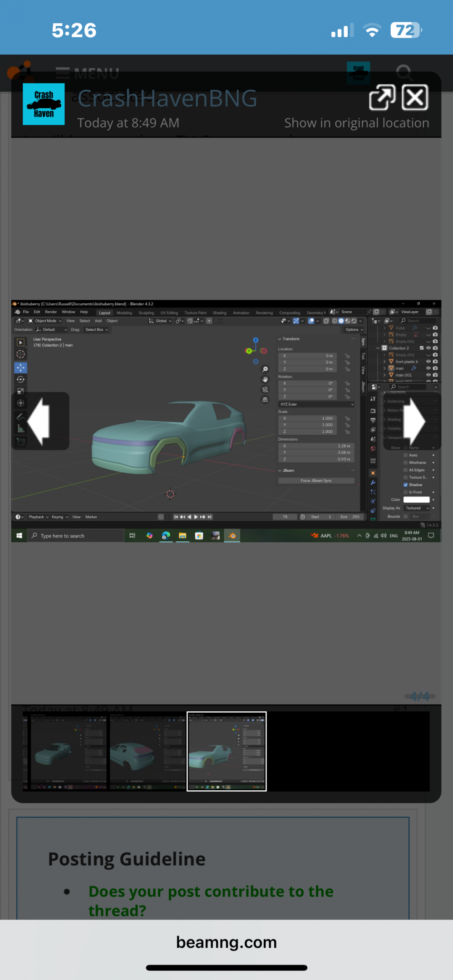Open the CrashHavenBNG profile link
Viewport: 453px width, 980px height.
(167, 98)
